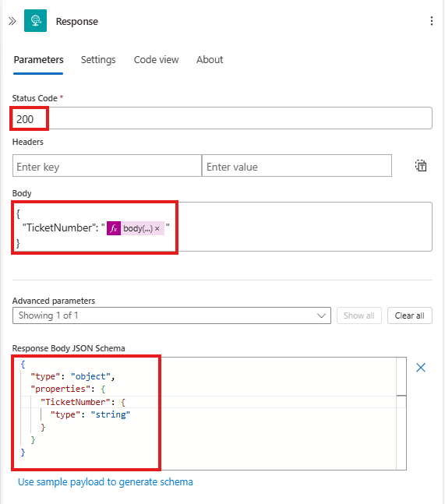Click the Status Code field containing 200

coord(222,118)
